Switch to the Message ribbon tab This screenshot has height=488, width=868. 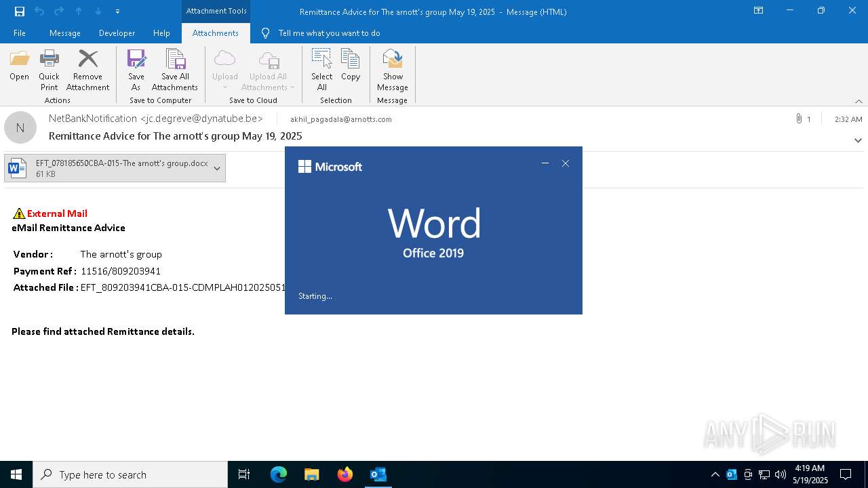(65, 33)
